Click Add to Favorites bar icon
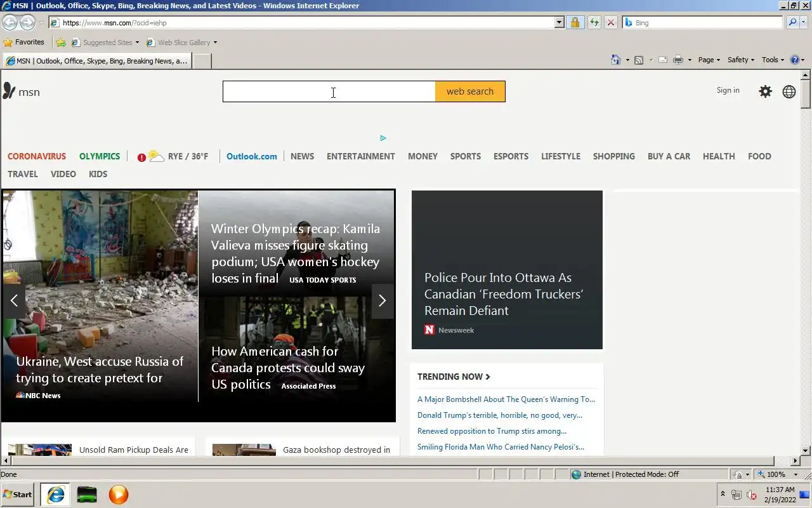This screenshot has width=812, height=508. pyautogui.click(x=61, y=43)
